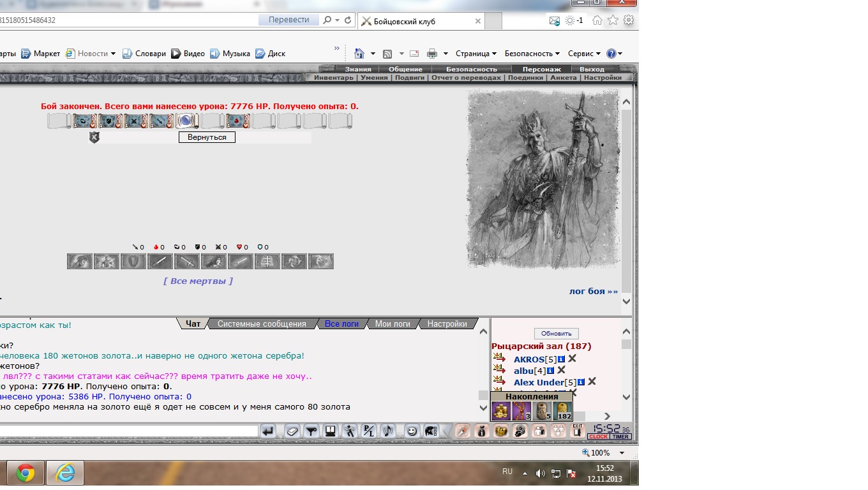Open the chat Настройки tab

447,323
